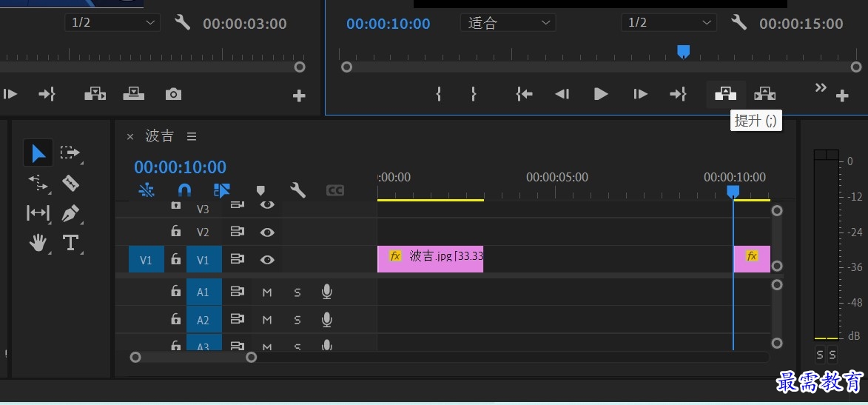Viewport: 868px width, 405px height.
Task: Toggle V2 track visibility eye
Action: [267, 232]
